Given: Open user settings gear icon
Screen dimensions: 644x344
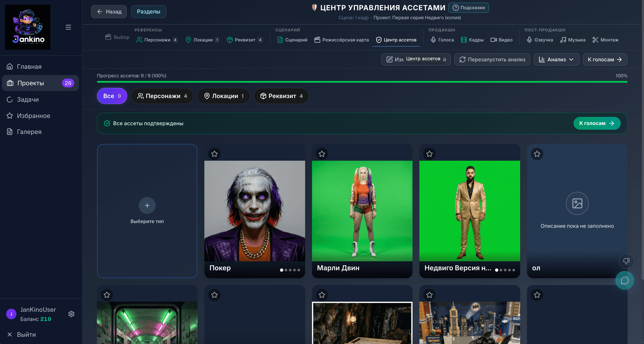Looking at the screenshot, I should click(x=71, y=314).
